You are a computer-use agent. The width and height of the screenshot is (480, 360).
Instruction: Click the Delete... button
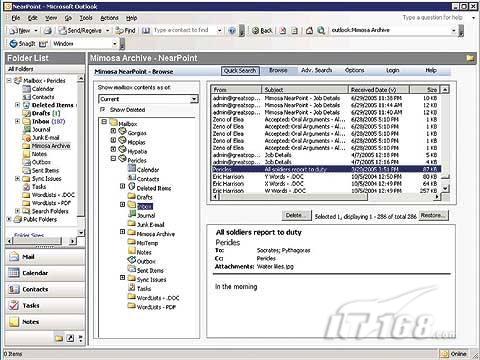(296, 216)
